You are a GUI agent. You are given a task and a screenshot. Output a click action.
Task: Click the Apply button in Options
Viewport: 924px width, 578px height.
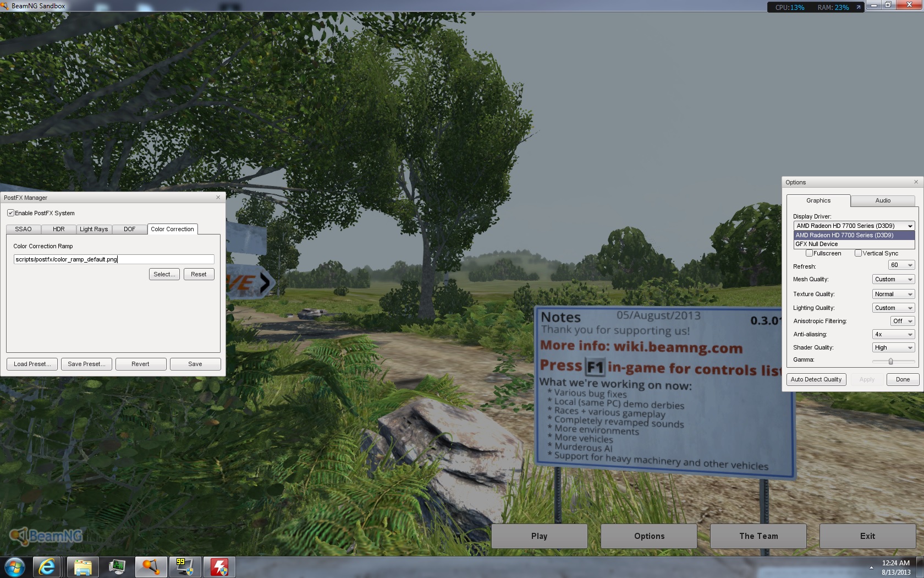(867, 379)
